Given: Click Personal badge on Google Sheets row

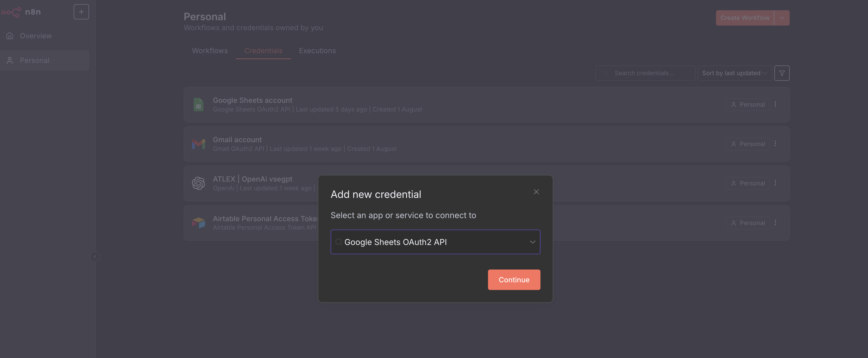Looking at the screenshot, I should click(x=747, y=105).
